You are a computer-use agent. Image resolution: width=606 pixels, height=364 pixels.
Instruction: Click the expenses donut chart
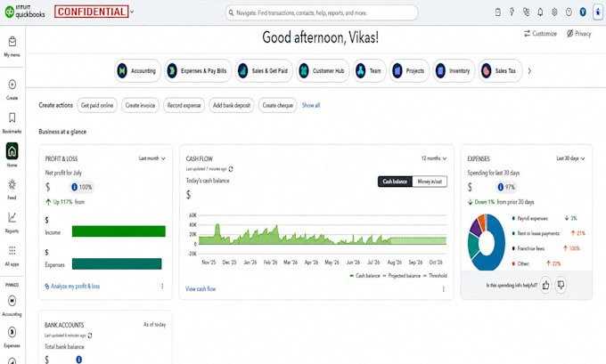pos(487,242)
